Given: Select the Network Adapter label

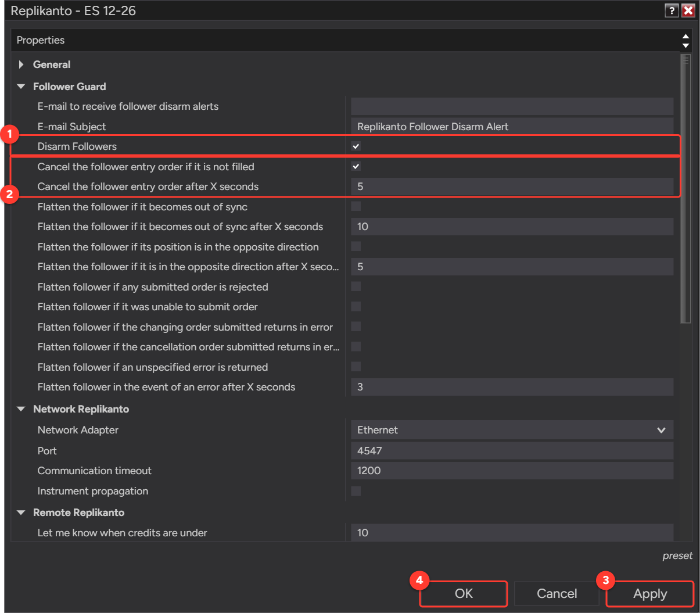Looking at the screenshot, I should (78, 430).
